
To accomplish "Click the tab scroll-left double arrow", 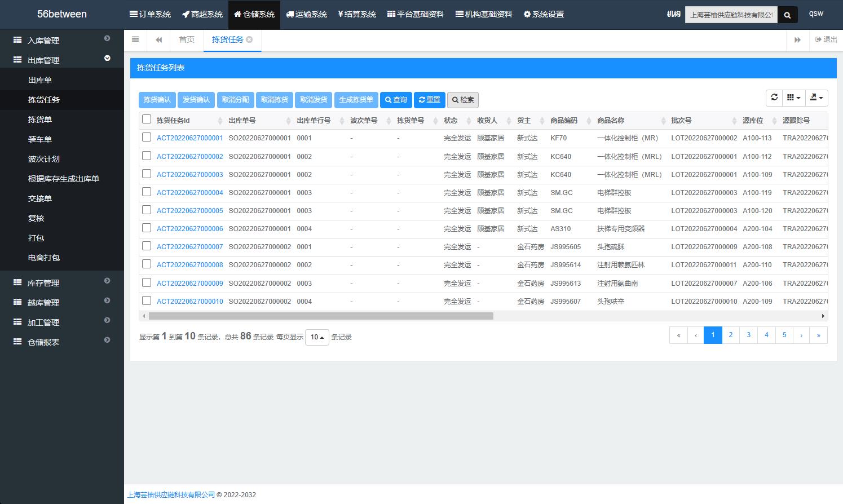I will (x=159, y=39).
